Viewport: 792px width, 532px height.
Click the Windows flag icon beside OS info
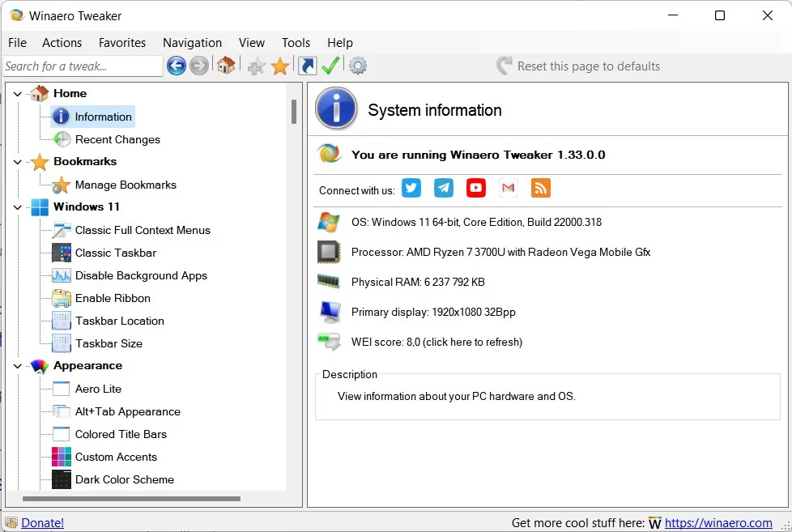[x=329, y=223]
